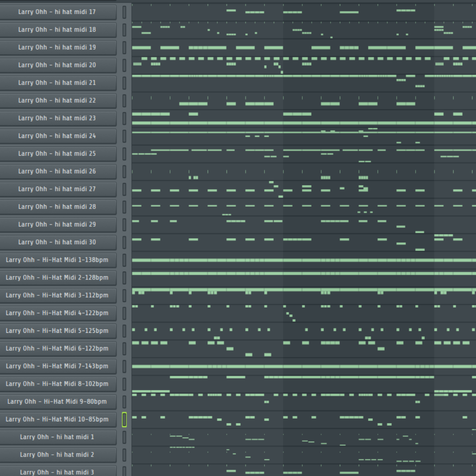Click the long clip on 'Hi-Hat Midi 1-138bpm' row

[x=264, y=260]
